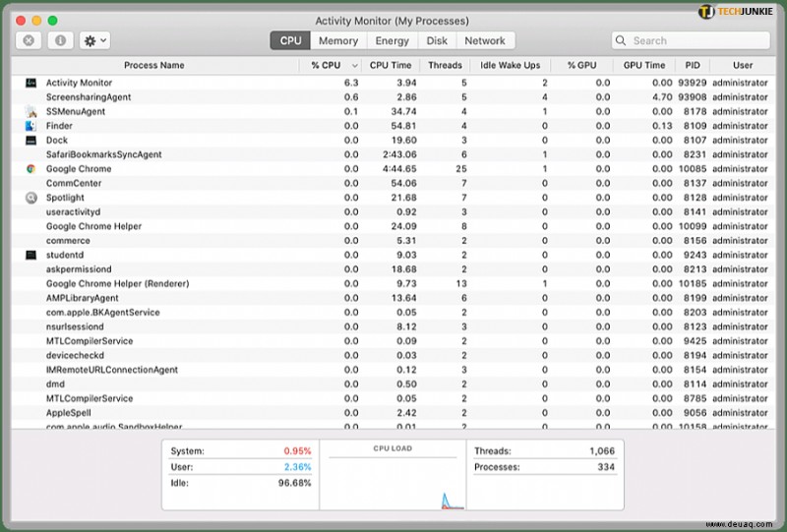The image size is (787, 532).
Task: Select the IMRemoteURLConnectionAgent row
Action: point(393,370)
